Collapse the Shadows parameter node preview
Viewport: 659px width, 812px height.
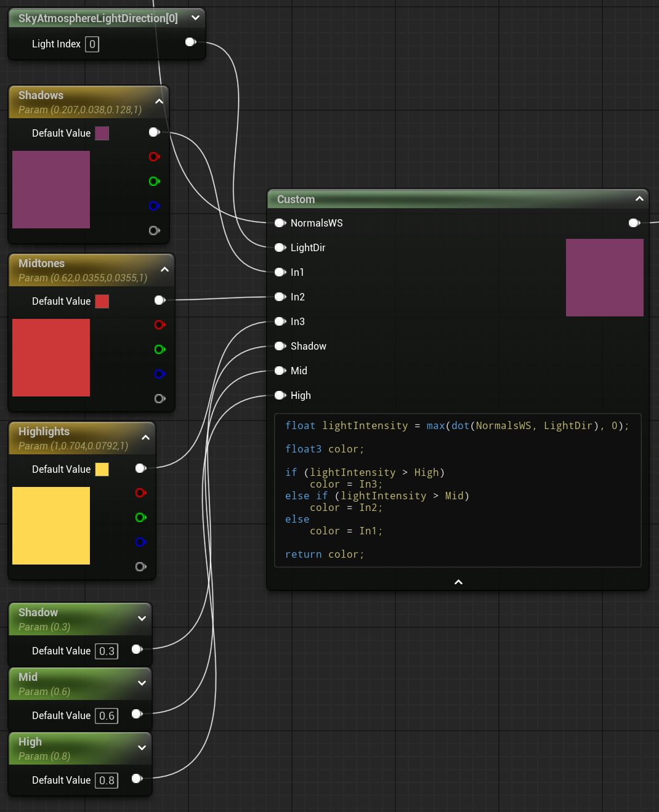pyautogui.click(x=159, y=102)
